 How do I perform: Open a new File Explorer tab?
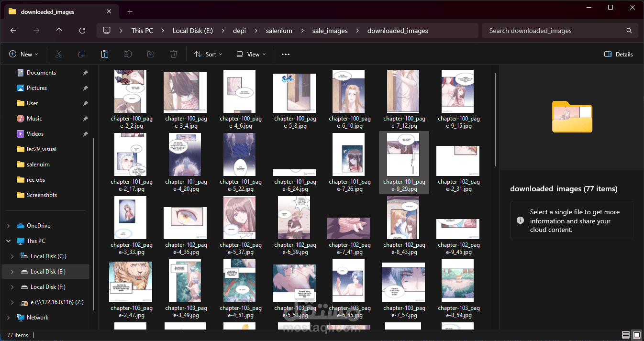tap(130, 11)
